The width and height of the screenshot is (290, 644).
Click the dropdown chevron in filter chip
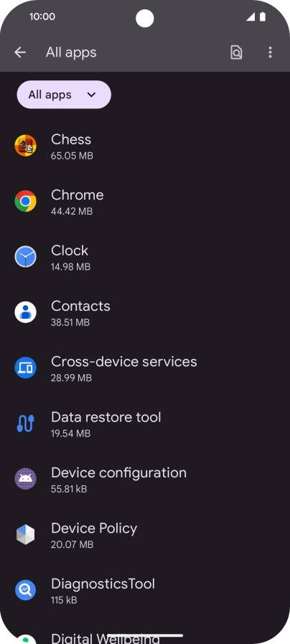coord(92,95)
